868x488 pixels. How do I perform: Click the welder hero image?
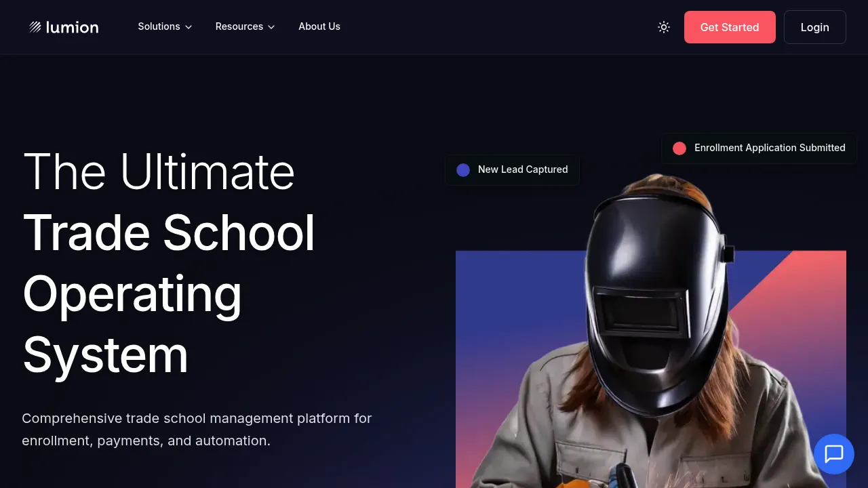[651, 332]
